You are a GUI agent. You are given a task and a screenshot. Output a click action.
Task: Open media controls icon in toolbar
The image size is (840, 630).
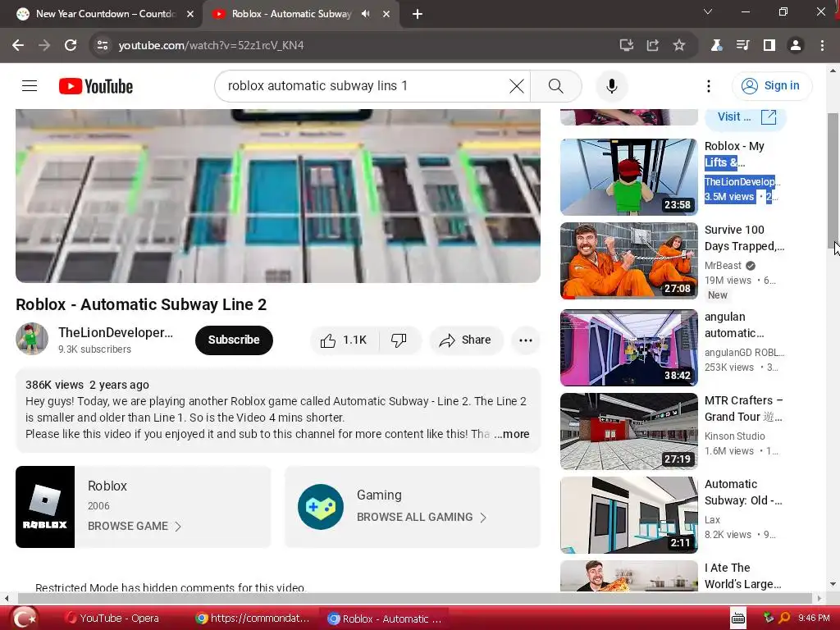tap(742, 46)
